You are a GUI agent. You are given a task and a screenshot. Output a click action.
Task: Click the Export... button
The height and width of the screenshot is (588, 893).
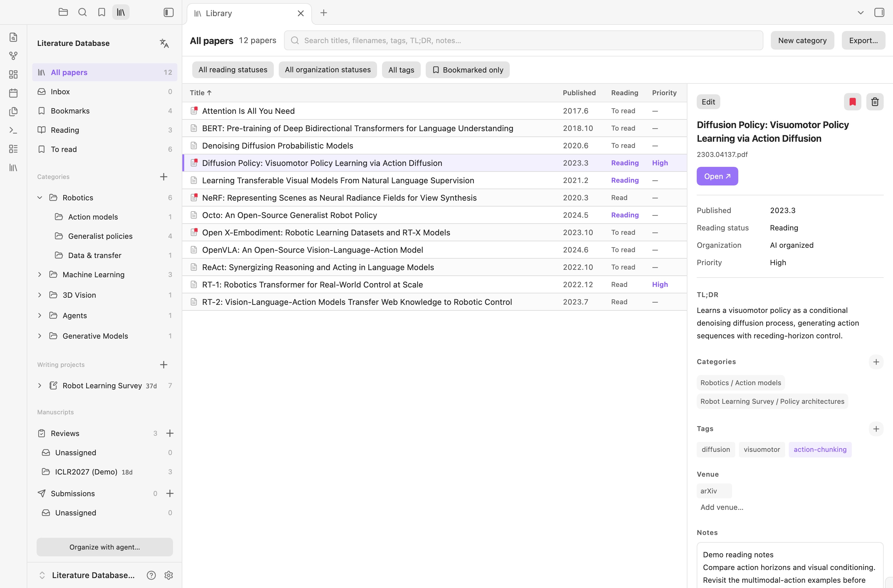point(863,41)
